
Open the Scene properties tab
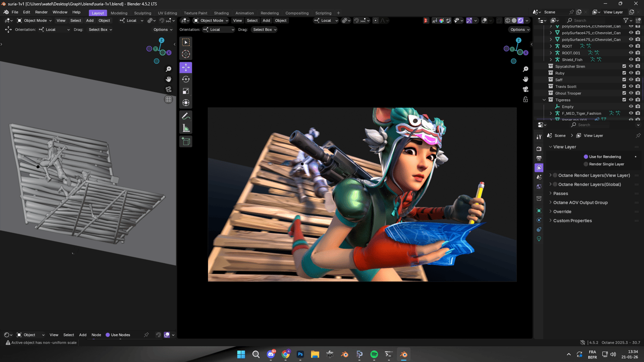(539, 177)
